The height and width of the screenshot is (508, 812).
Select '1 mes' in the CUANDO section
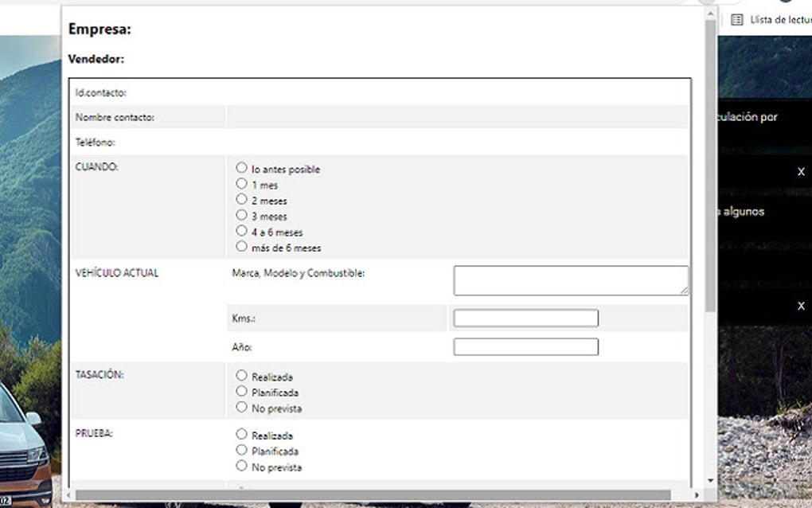coord(242,182)
